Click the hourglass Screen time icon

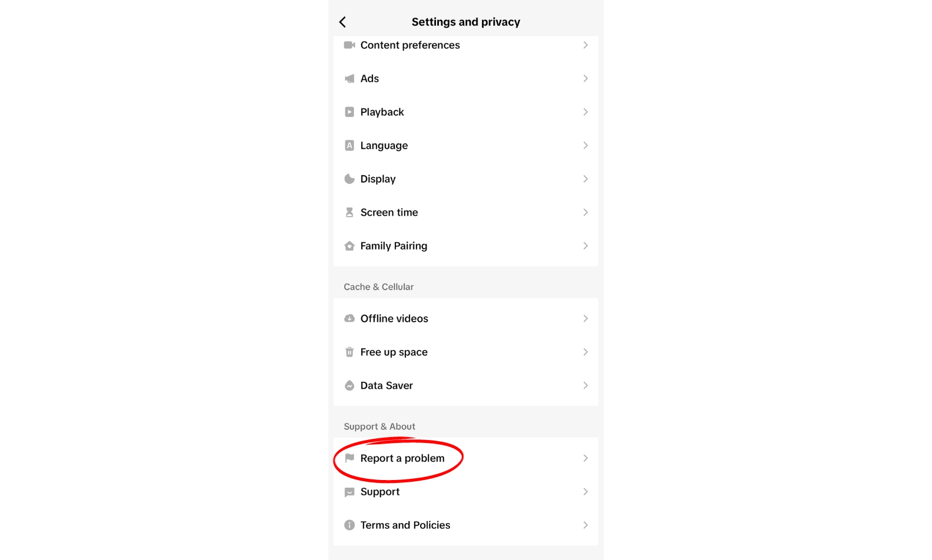click(349, 212)
